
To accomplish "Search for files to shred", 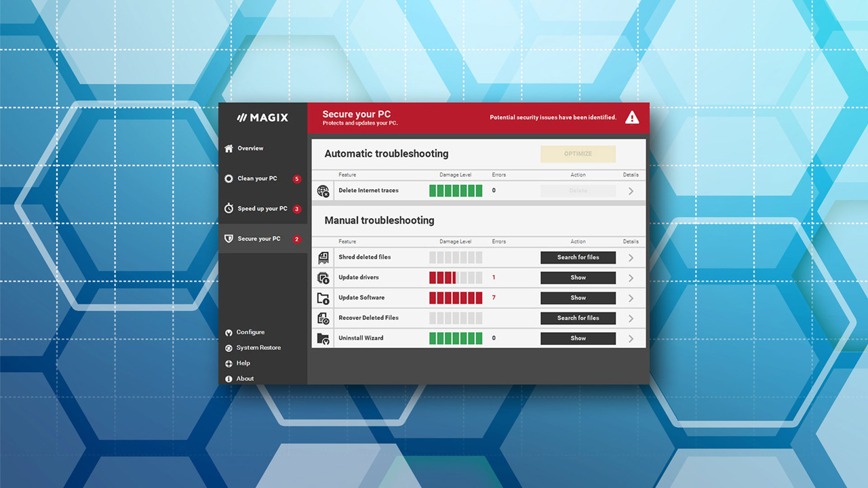I will click(x=578, y=258).
